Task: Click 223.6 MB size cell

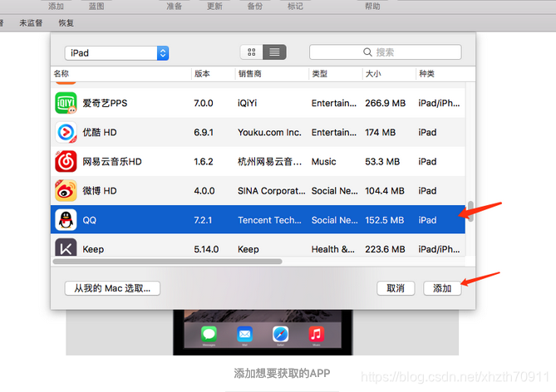Action: point(385,249)
